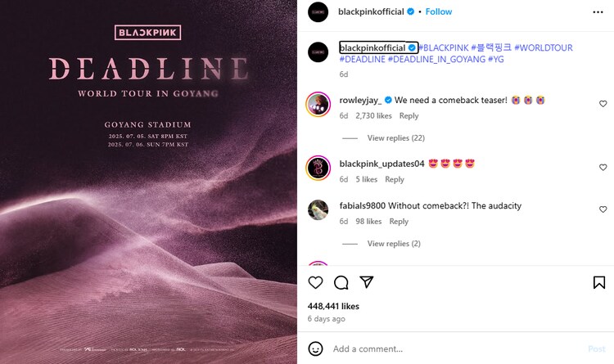Screen dimensions: 614x364
Task: Like fabials9800's comment
Action: pos(603,209)
